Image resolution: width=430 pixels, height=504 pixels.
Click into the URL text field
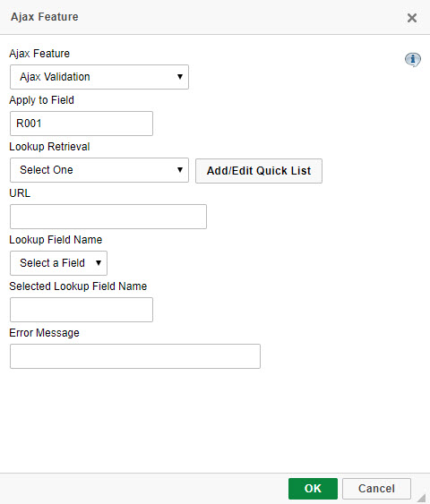click(108, 217)
